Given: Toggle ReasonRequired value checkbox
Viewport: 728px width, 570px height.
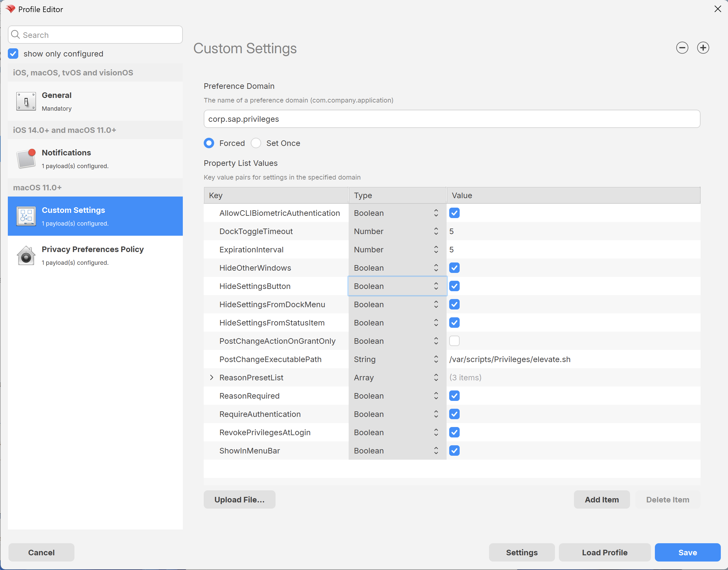Looking at the screenshot, I should (454, 396).
